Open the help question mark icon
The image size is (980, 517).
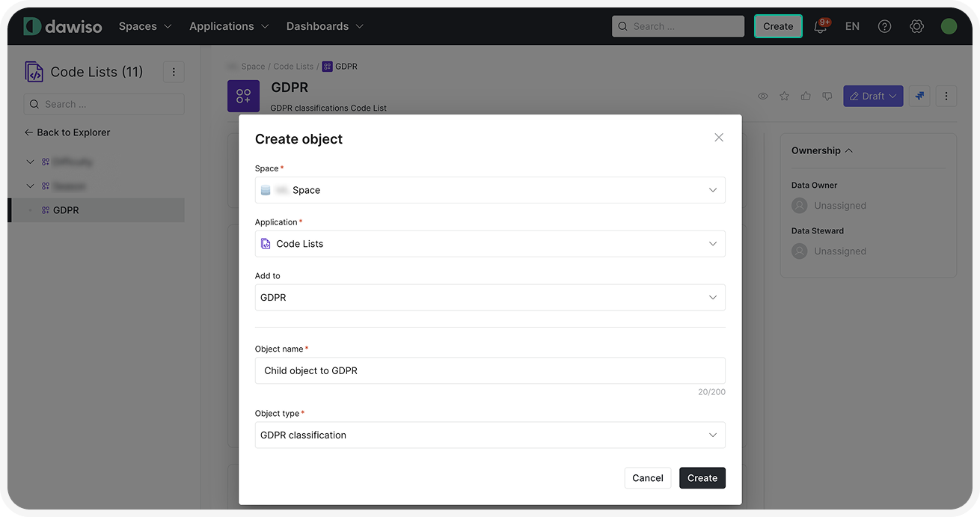tap(884, 26)
